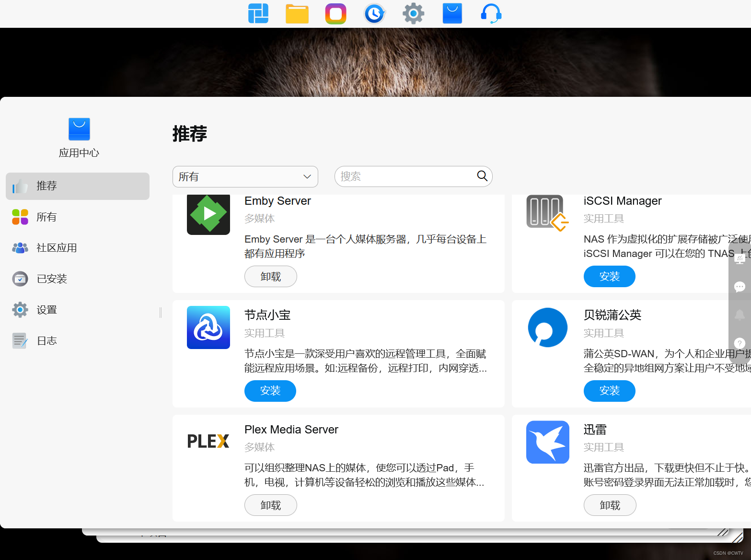Open 已安装 apps list in sidebar
Screen dimensions: 751x560
tap(78, 279)
